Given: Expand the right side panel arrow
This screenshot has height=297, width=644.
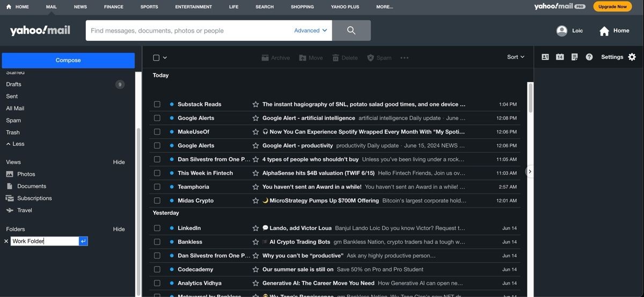Looking at the screenshot, I should [530, 172].
